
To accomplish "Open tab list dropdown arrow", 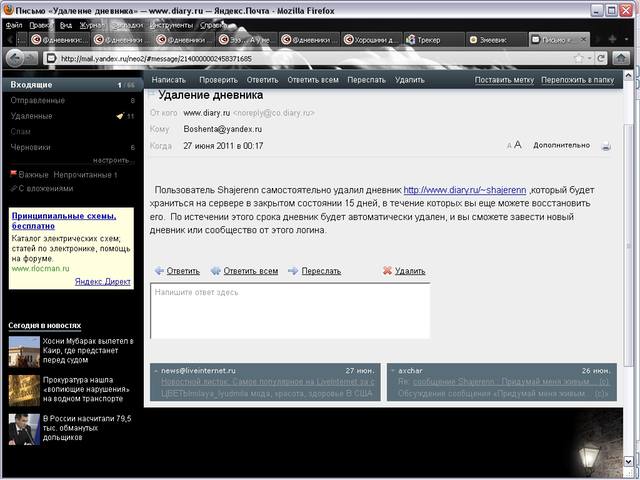I will [626, 40].
